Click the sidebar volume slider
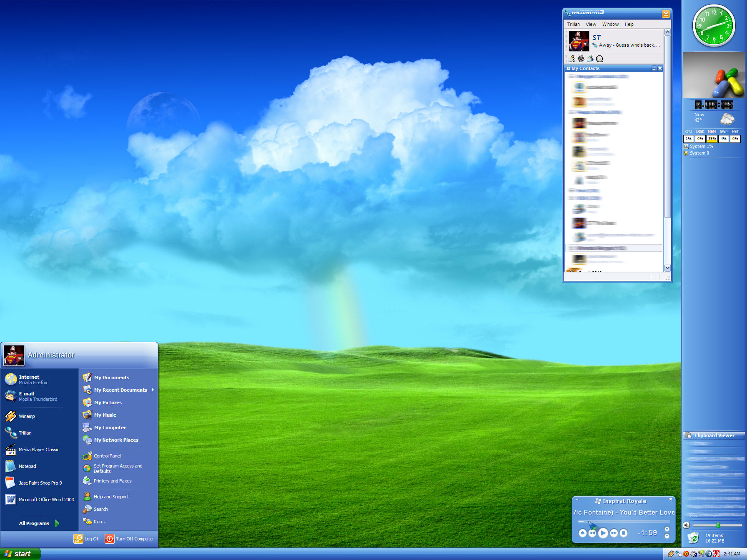Screen dimensions: 747x560 (717, 525)
